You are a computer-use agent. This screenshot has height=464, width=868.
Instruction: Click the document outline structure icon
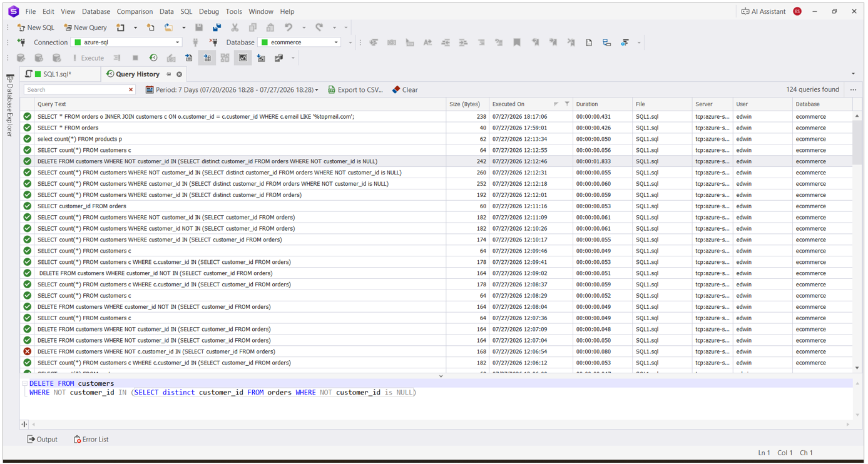point(606,43)
